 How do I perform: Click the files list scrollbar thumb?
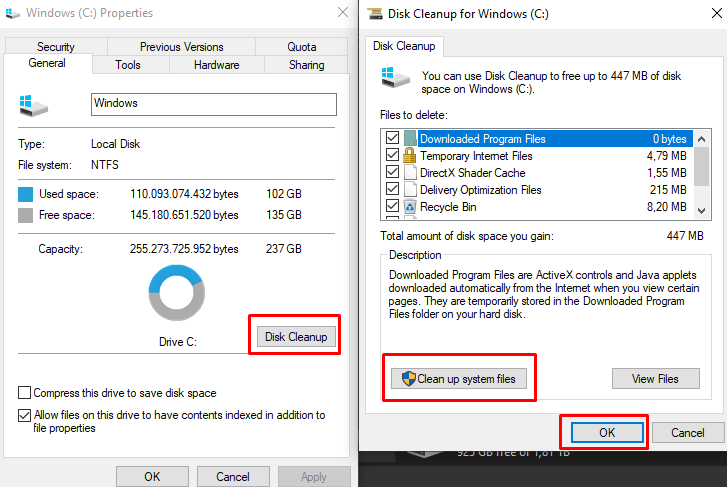pos(701,166)
